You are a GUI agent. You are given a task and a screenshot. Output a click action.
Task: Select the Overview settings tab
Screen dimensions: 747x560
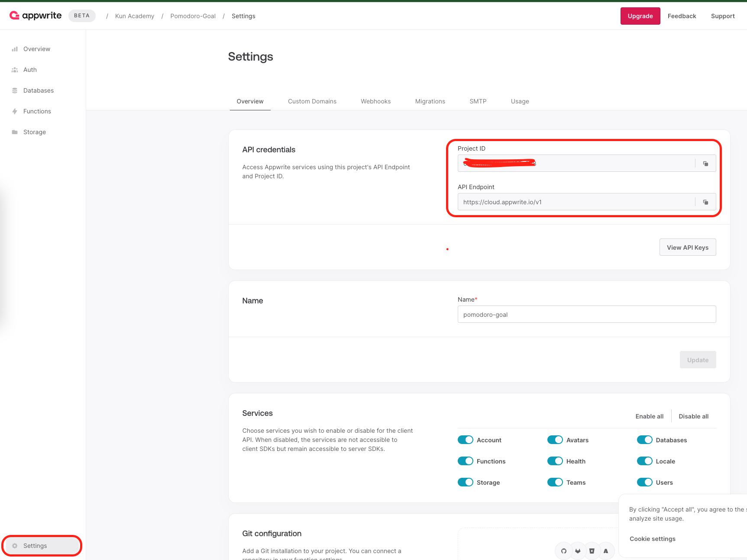point(250,101)
